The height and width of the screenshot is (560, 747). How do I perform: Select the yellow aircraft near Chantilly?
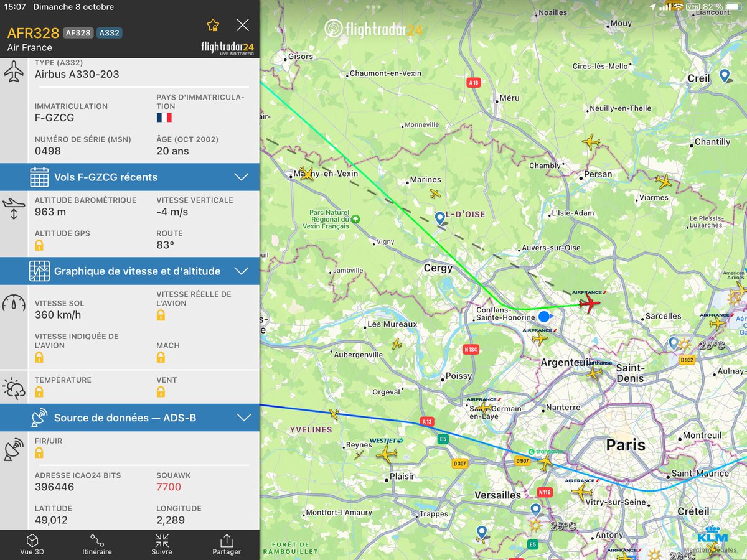591,142
